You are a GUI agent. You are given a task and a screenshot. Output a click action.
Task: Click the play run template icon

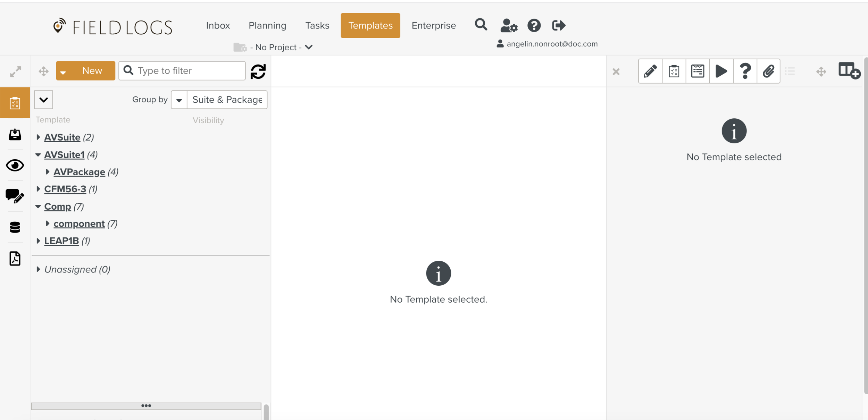721,71
